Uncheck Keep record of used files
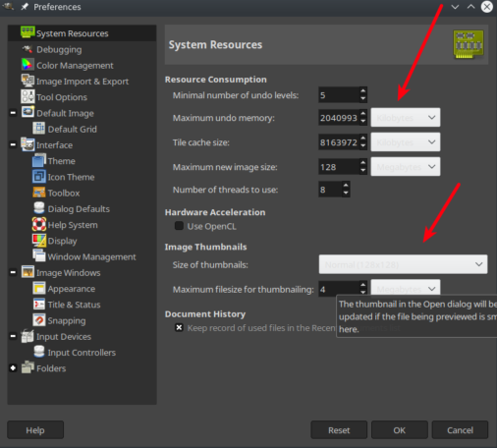497x448 pixels. [179, 327]
